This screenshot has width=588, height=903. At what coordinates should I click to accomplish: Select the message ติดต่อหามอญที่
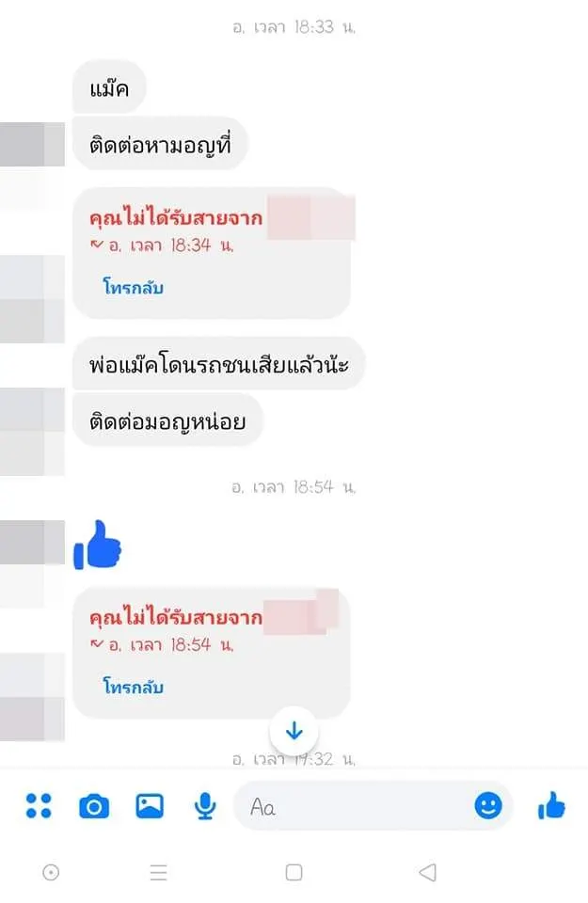pyautogui.click(x=160, y=144)
